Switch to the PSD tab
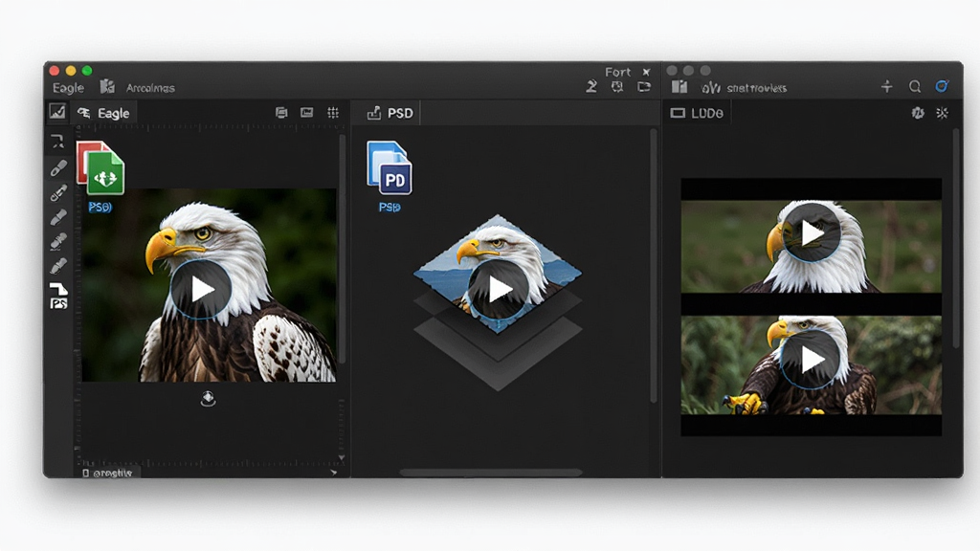Image resolution: width=980 pixels, height=551 pixels. 390,113
